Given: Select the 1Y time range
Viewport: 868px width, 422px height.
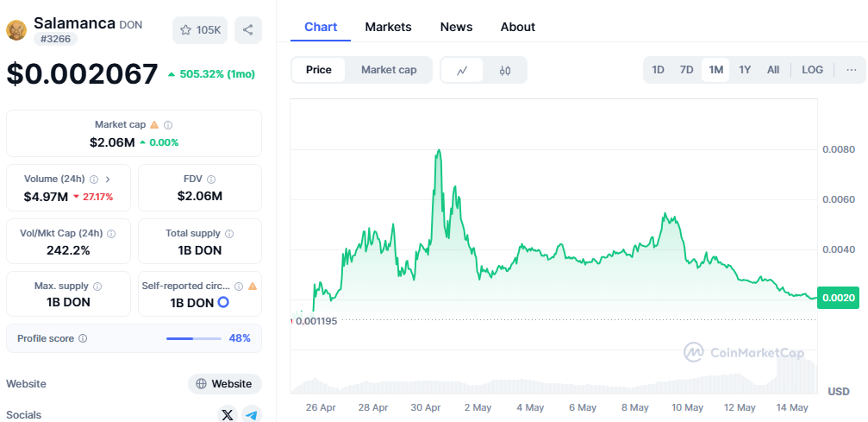Looking at the screenshot, I should tap(745, 70).
